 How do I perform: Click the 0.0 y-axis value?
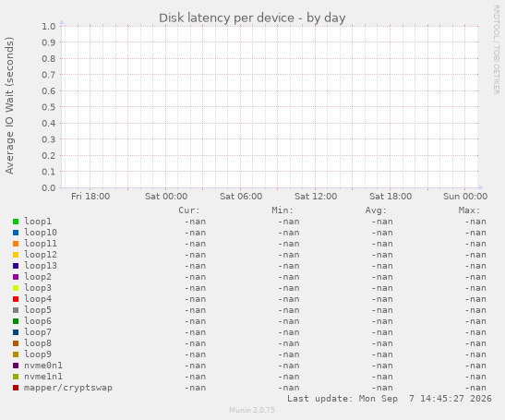tap(49, 187)
